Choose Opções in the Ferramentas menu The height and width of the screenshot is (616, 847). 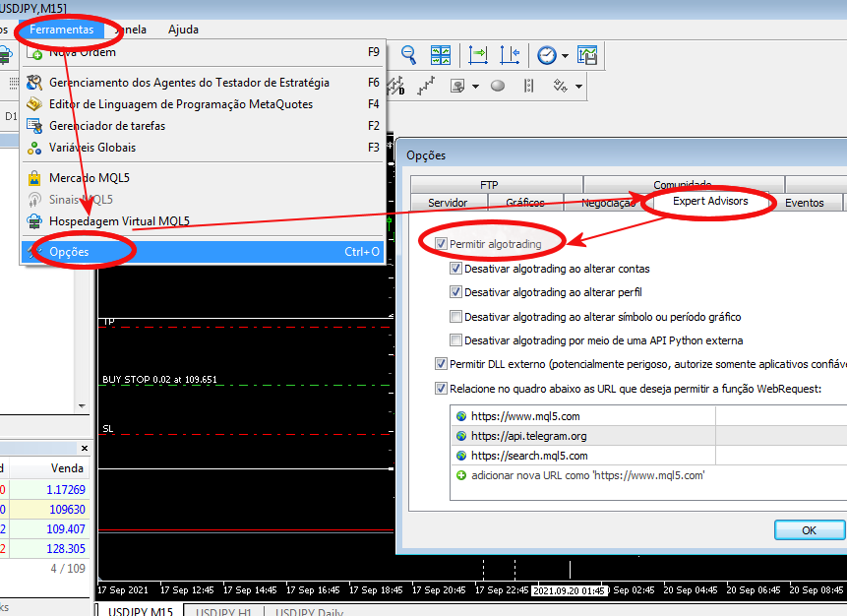tap(203, 252)
